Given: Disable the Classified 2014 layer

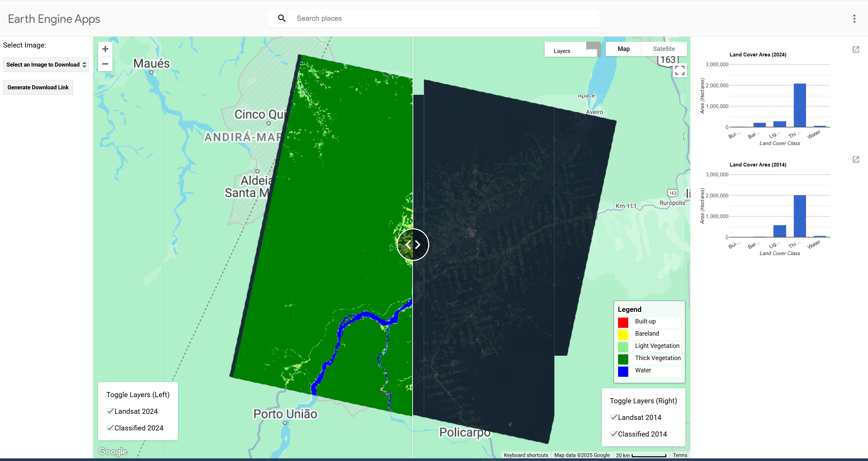Looking at the screenshot, I should click(x=613, y=433).
